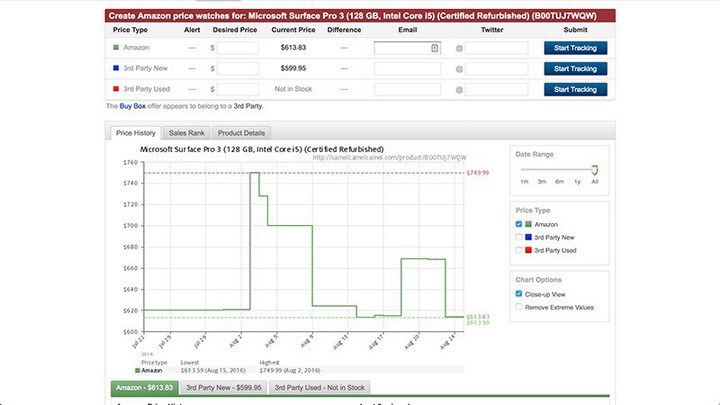
Task: Switch to the Sales Rank tab
Action: pyautogui.click(x=186, y=133)
